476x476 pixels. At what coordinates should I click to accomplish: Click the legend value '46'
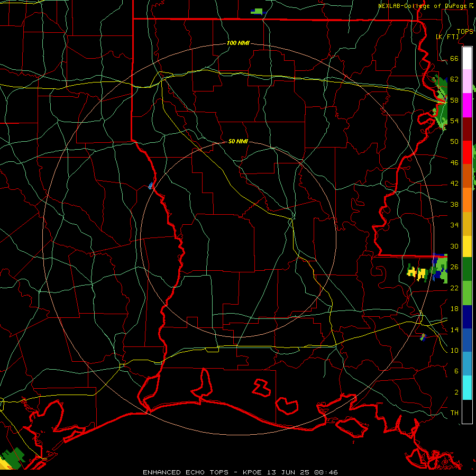pos(454,162)
